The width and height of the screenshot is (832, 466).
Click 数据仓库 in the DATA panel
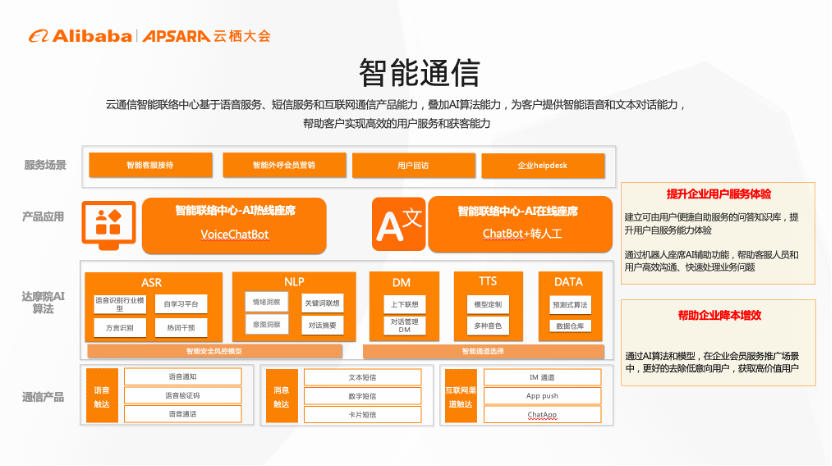point(570,326)
